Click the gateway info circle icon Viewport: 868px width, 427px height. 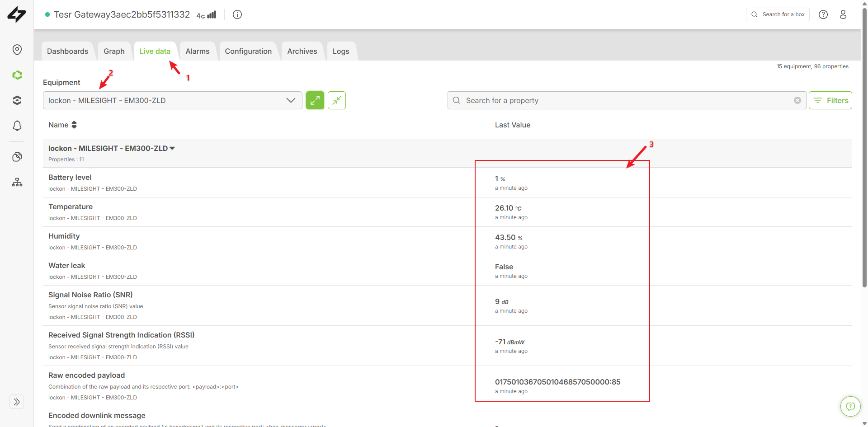point(237,14)
